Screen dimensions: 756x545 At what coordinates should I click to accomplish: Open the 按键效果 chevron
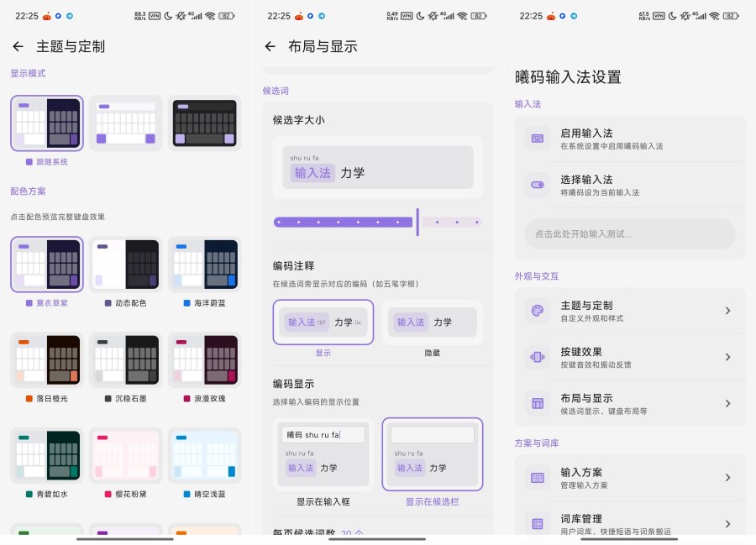[x=728, y=357]
